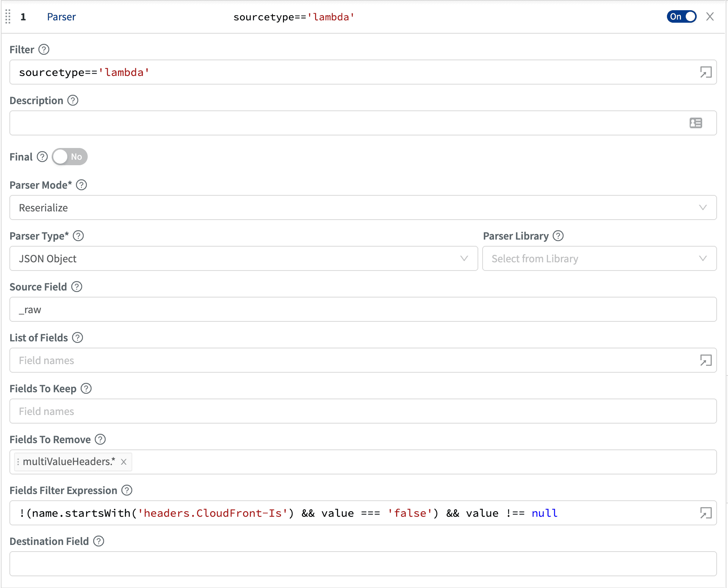This screenshot has height=588, width=728.
Task: Open the Parser Type dropdown
Action: [x=464, y=258]
